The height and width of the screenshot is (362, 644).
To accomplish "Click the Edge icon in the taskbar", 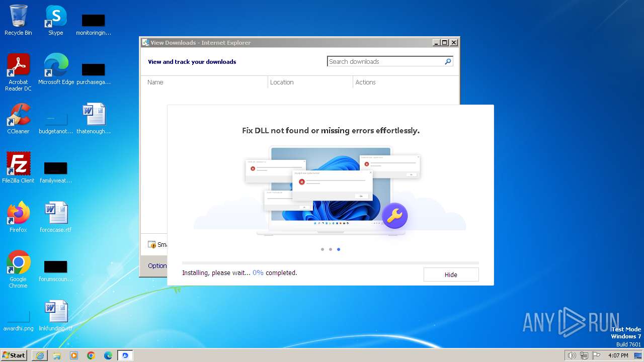I will 108,355.
